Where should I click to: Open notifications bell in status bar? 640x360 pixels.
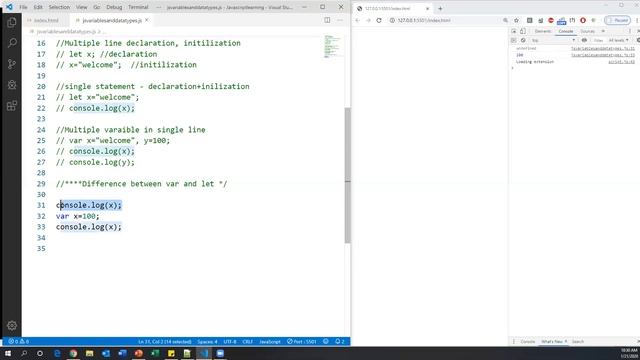[340, 341]
